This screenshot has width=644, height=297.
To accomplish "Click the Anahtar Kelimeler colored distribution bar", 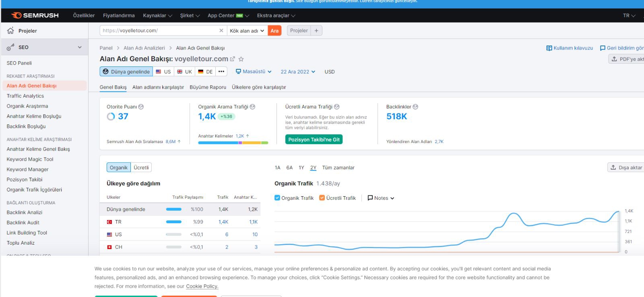I will pos(233,143).
